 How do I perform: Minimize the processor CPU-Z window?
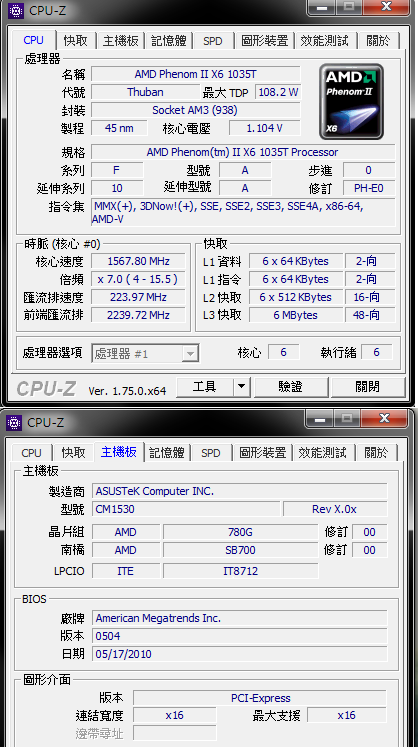(324, 7)
